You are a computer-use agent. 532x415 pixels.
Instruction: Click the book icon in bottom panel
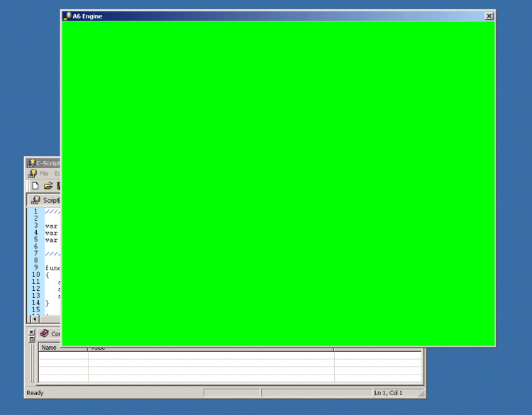pyautogui.click(x=45, y=333)
